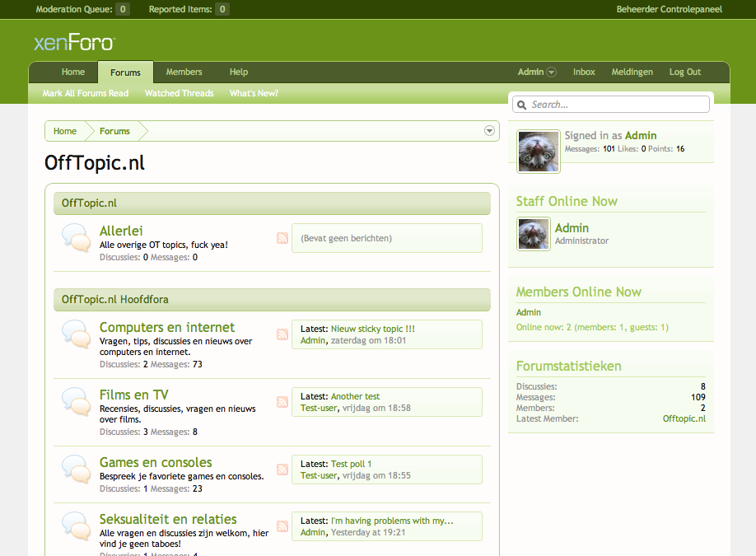Click the Computers en internet forum bubble icon

tap(77, 334)
